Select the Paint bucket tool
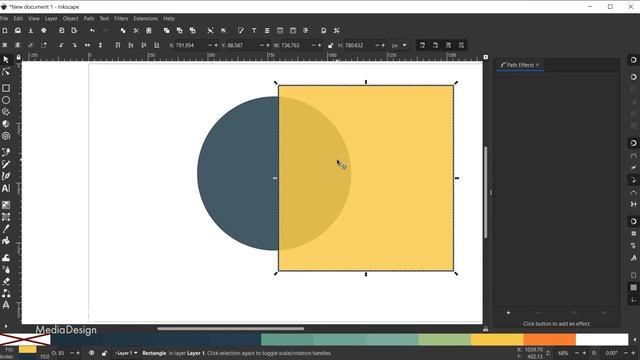This screenshot has width=640, height=360. click(x=6, y=240)
